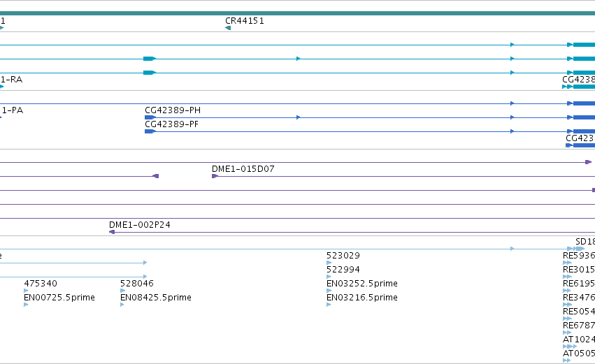Image resolution: width=595 pixels, height=364 pixels.
Task: Click the 475340 feature label
Action: pos(41,284)
